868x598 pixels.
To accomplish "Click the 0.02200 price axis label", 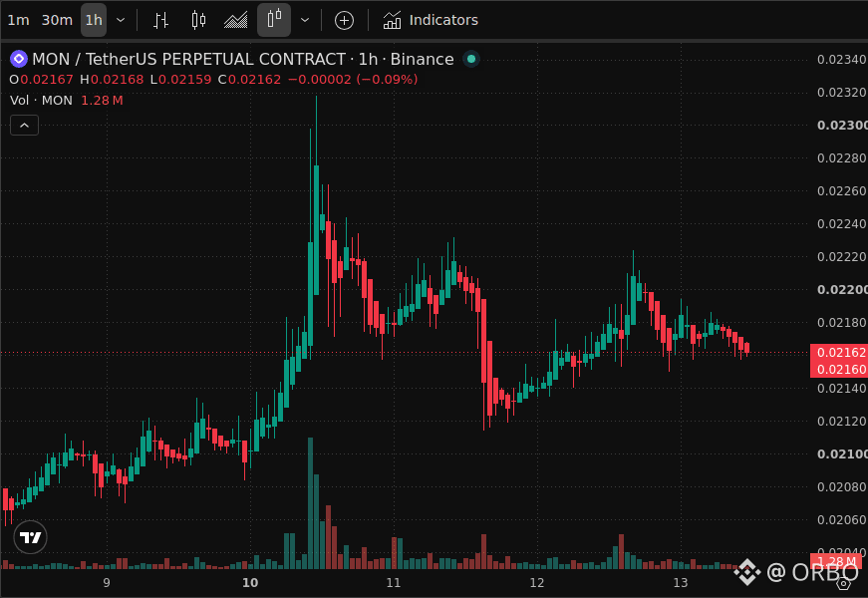I will click(x=842, y=290).
